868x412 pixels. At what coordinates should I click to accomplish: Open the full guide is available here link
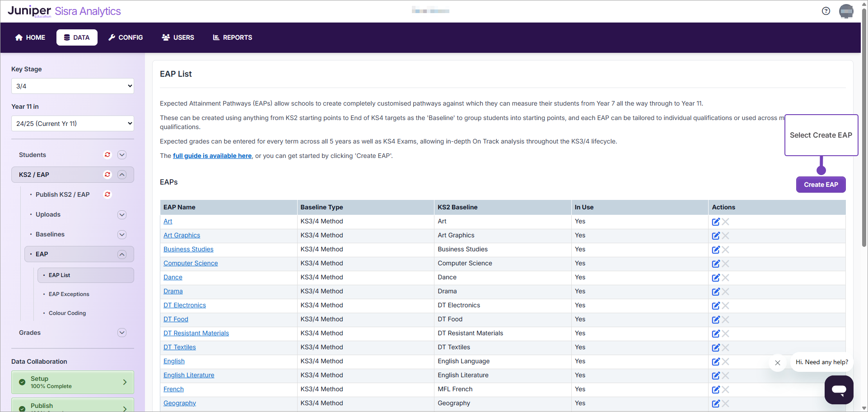pyautogui.click(x=212, y=156)
